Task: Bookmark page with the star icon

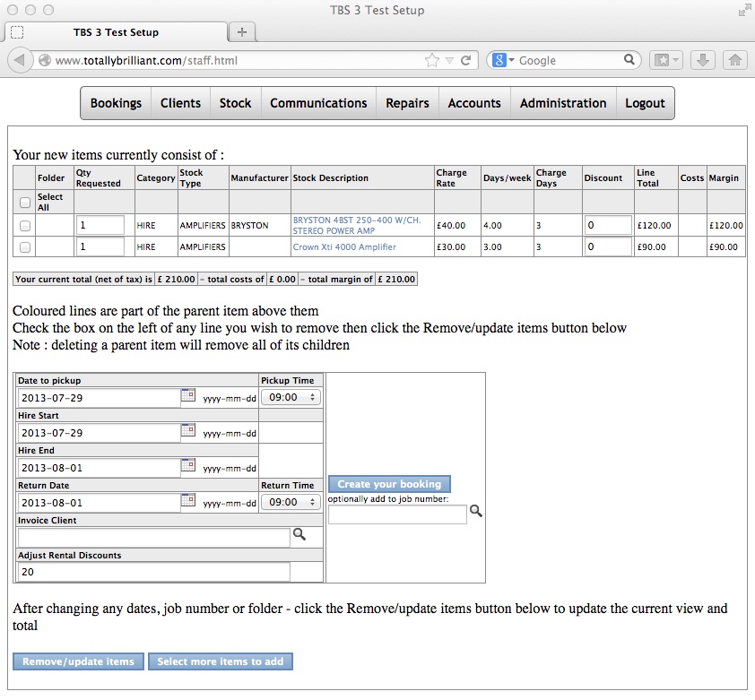Action: pos(432,60)
